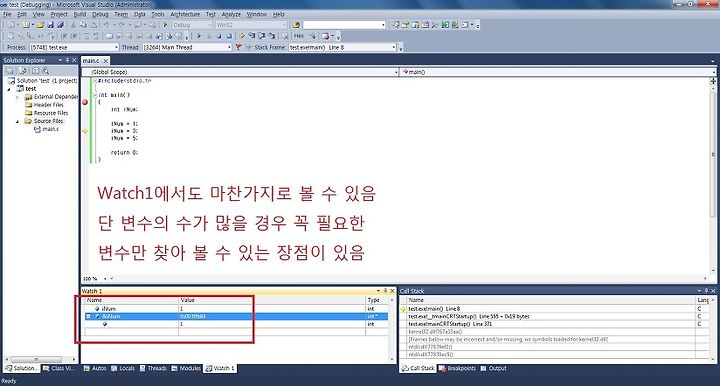Open the Architecture menu

click(185, 14)
